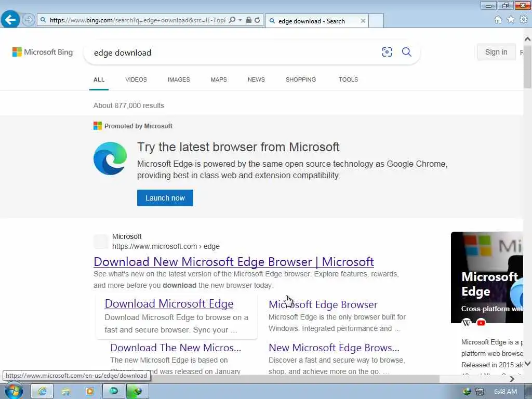Open Favorites star icon
The width and height of the screenshot is (532, 399).
511,20
